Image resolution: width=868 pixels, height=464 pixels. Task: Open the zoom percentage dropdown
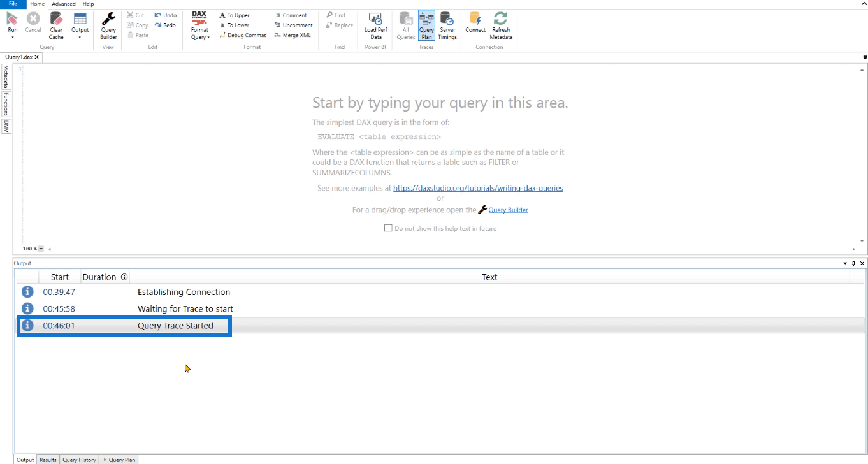coord(41,249)
